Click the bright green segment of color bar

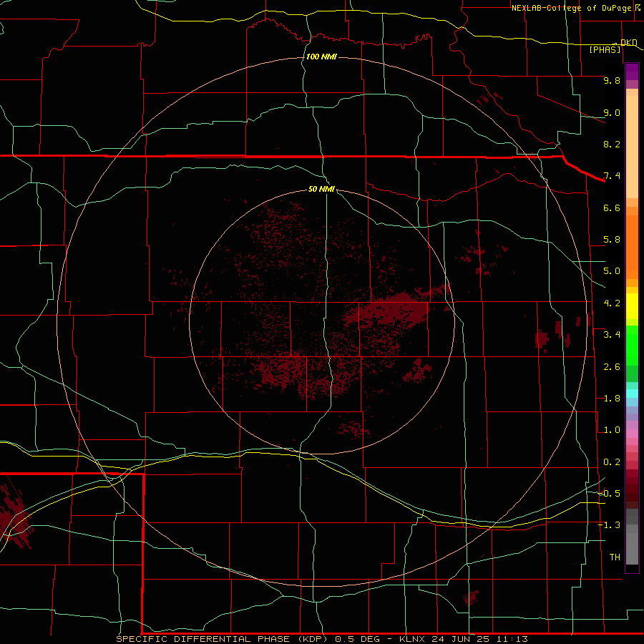(632, 345)
